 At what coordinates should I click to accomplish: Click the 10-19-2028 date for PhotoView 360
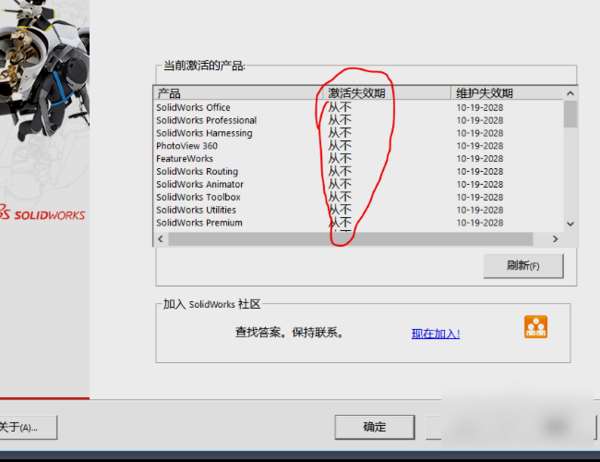tap(480, 146)
